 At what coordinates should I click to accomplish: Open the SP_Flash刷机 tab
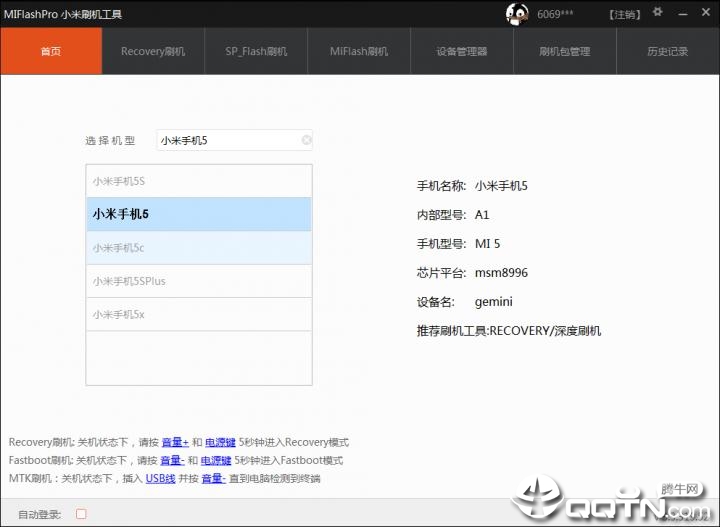click(x=256, y=51)
